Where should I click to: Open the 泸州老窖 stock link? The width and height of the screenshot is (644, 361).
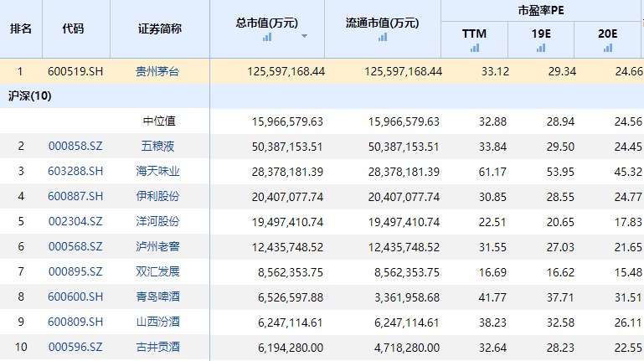(x=157, y=247)
